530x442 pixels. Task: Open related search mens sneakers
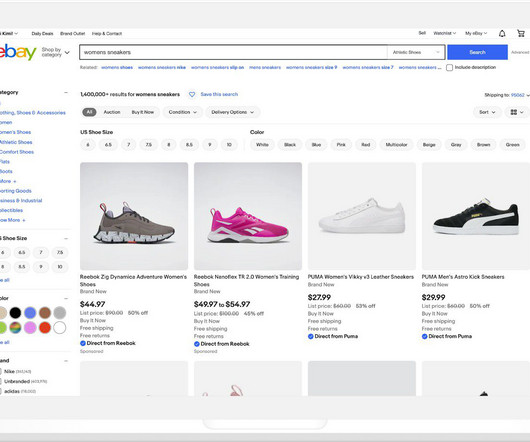coord(265,68)
